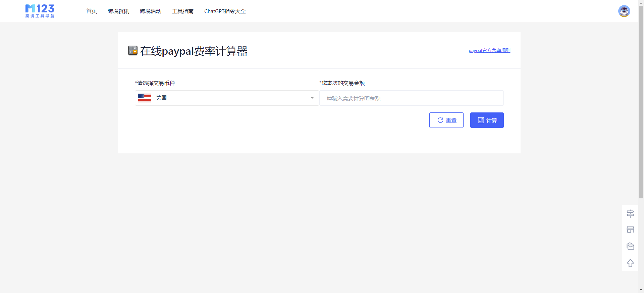Open the 跨境活动 nav item
Viewport: 644px width, 293px height.
151,11
